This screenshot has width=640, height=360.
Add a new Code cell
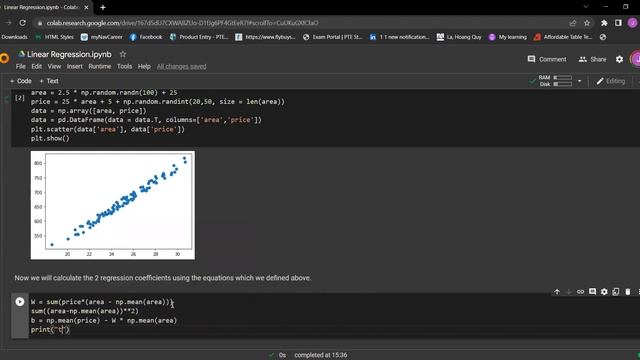(x=21, y=81)
